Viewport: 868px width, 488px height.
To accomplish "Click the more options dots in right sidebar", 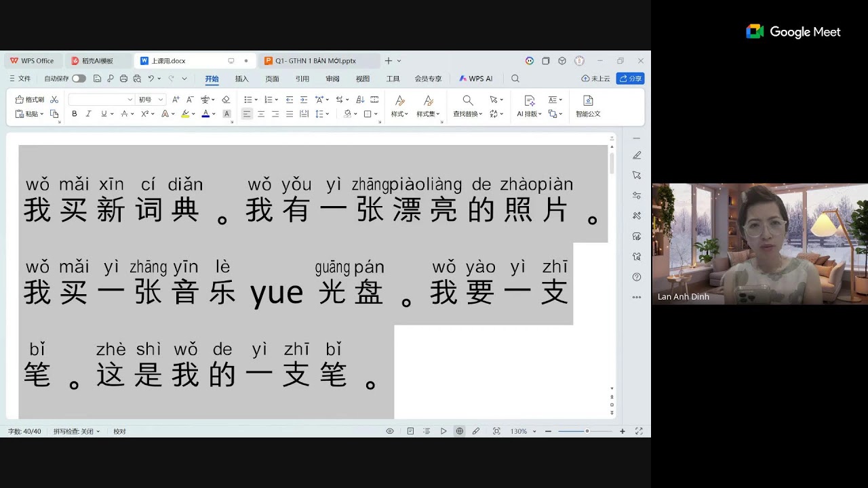I will click(x=637, y=297).
